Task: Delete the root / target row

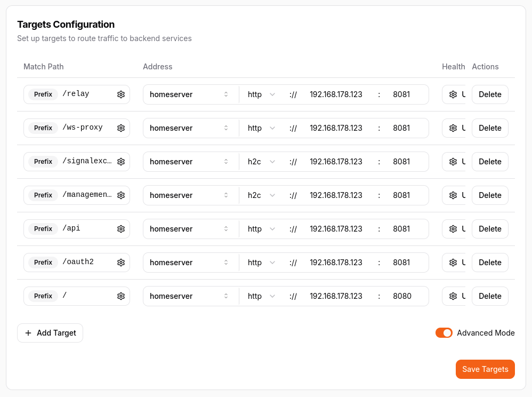Action: pos(489,296)
